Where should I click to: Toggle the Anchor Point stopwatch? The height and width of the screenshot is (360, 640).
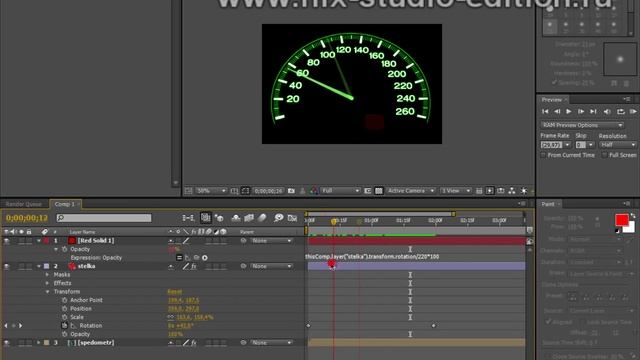pos(64,300)
